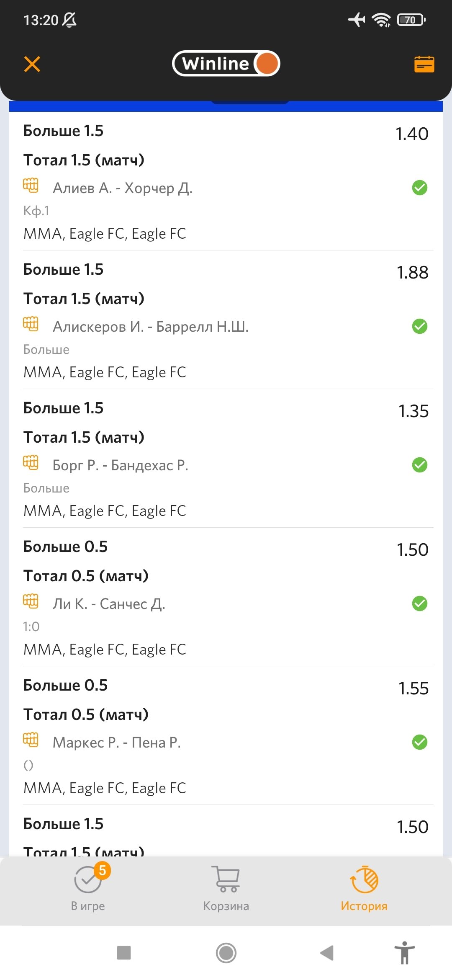This screenshot has width=452, height=980.
Task: Open the Ли К. - Санчес Д. match
Action: [x=109, y=604]
